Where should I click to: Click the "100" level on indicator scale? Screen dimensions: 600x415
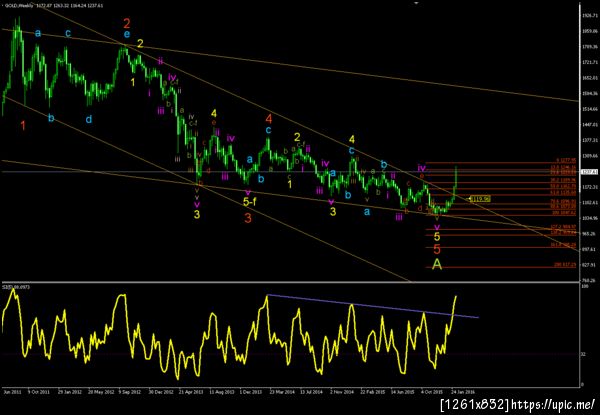pyautogui.click(x=584, y=286)
